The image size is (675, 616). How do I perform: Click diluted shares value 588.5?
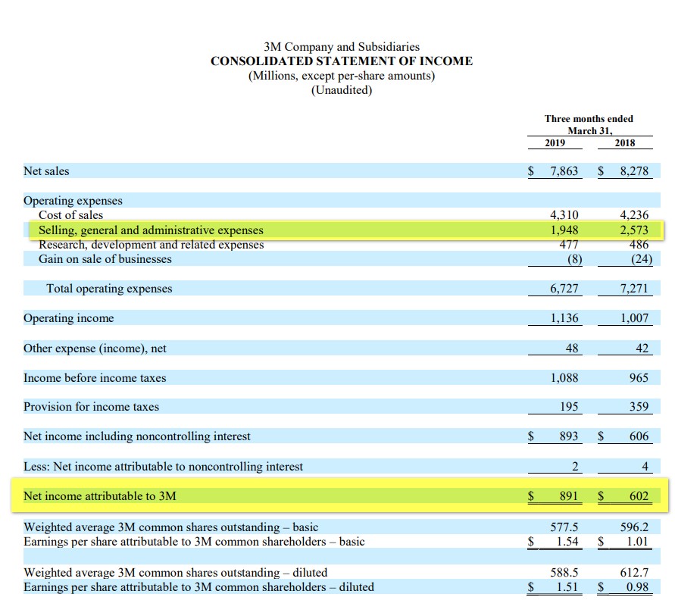pyautogui.click(x=564, y=573)
